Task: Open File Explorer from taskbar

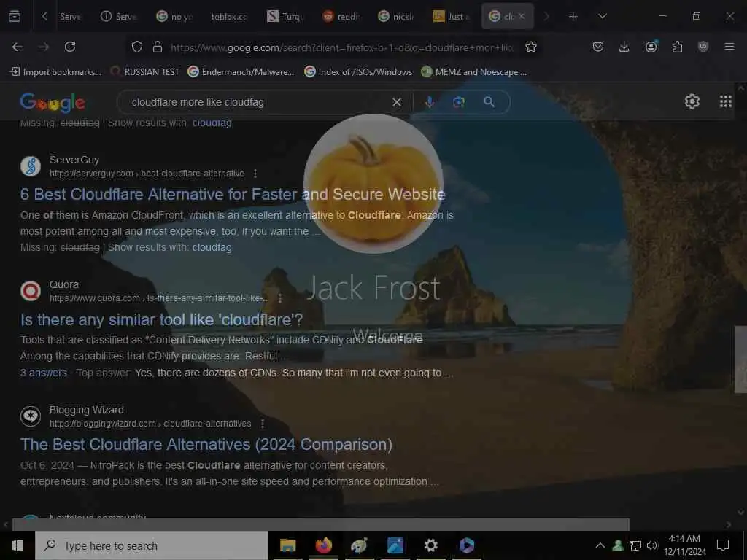Action: pos(287,545)
